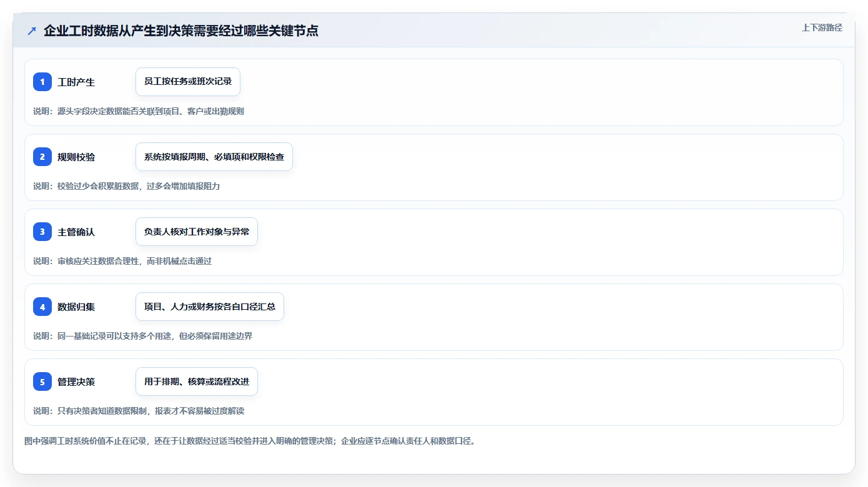Click the note 审核应关注数据合理性
The width and height of the screenshot is (868, 487).
click(122, 261)
